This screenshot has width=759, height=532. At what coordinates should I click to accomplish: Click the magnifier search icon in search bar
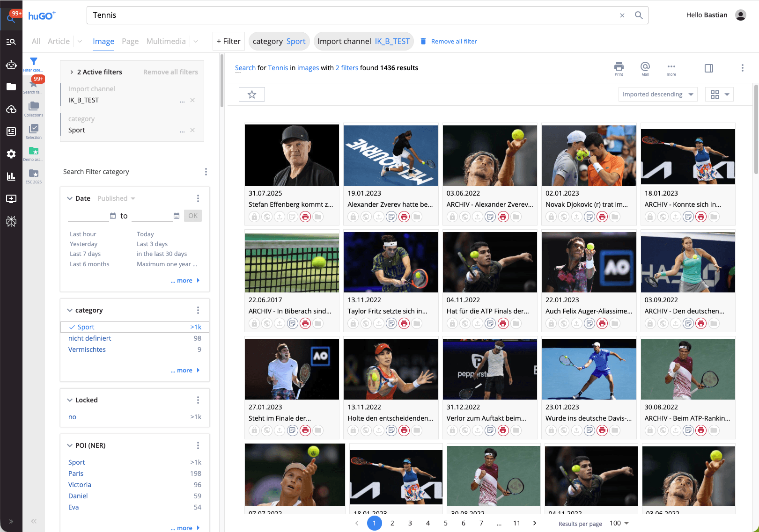tap(639, 15)
